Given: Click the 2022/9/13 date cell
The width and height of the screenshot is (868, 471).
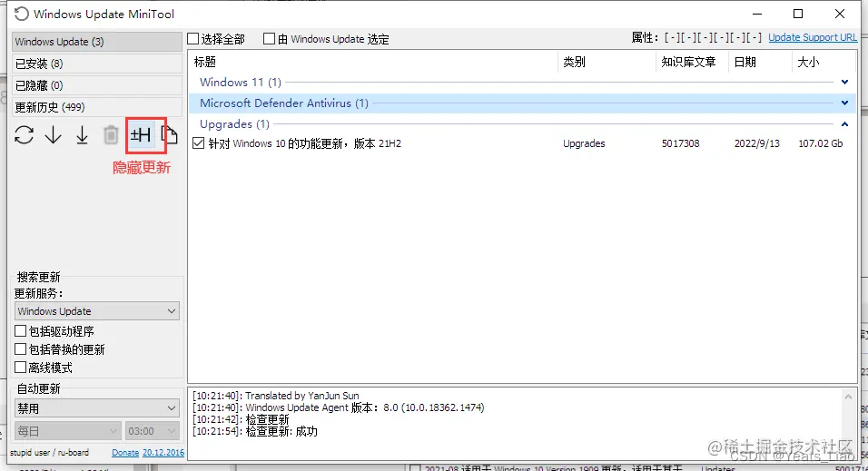Looking at the screenshot, I should [x=756, y=143].
